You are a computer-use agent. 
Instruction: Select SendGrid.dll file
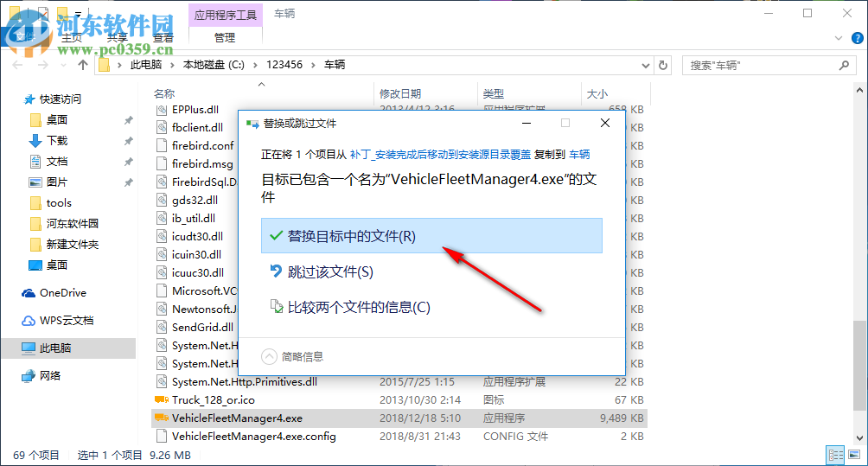pos(202,327)
